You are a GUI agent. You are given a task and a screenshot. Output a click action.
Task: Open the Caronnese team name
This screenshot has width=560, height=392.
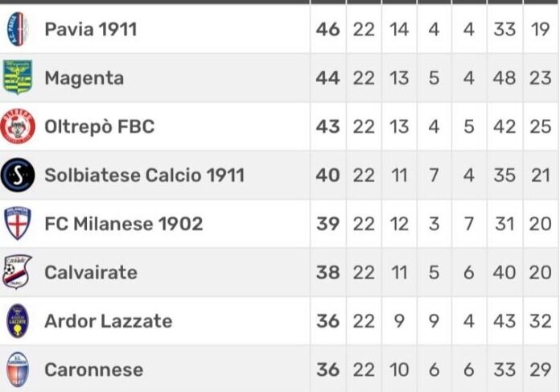point(93,369)
